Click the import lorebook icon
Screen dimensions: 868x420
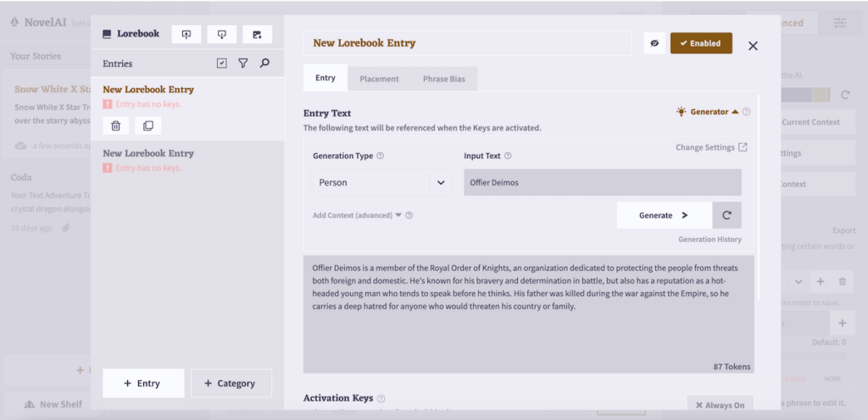tap(186, 34)
